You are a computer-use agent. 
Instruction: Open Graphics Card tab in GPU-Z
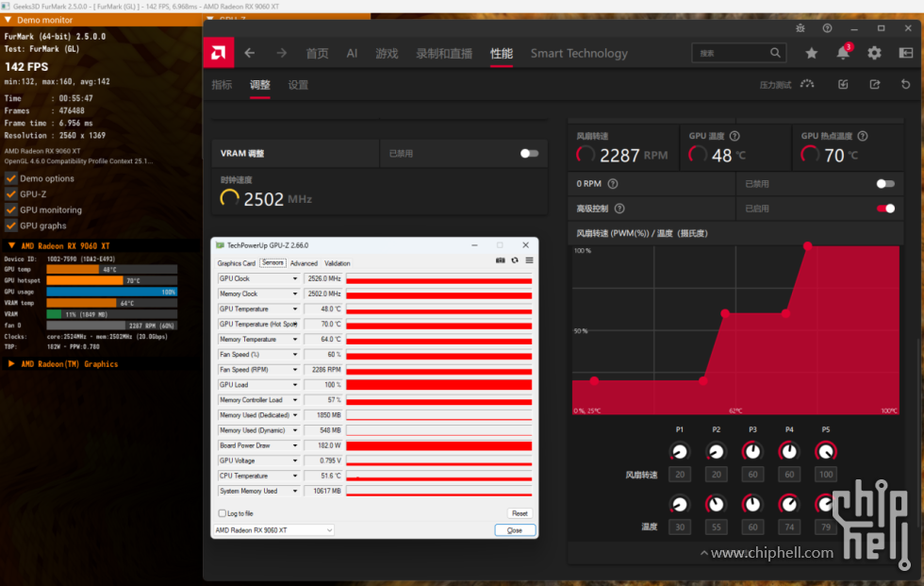click(237, 263)
